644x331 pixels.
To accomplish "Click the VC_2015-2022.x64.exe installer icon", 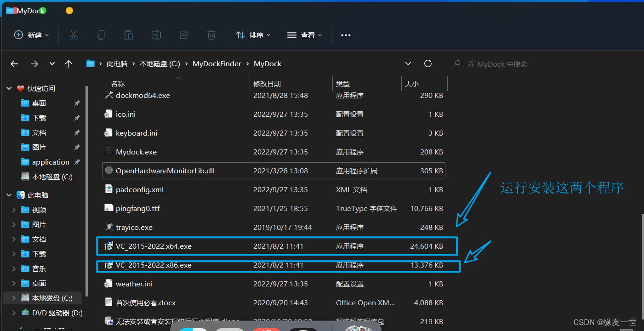I will point(109,246).
